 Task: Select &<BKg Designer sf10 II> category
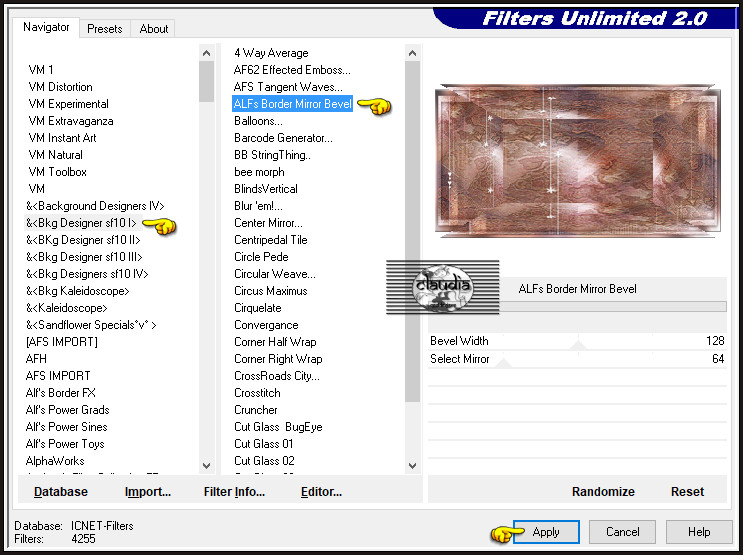point(83,240)
